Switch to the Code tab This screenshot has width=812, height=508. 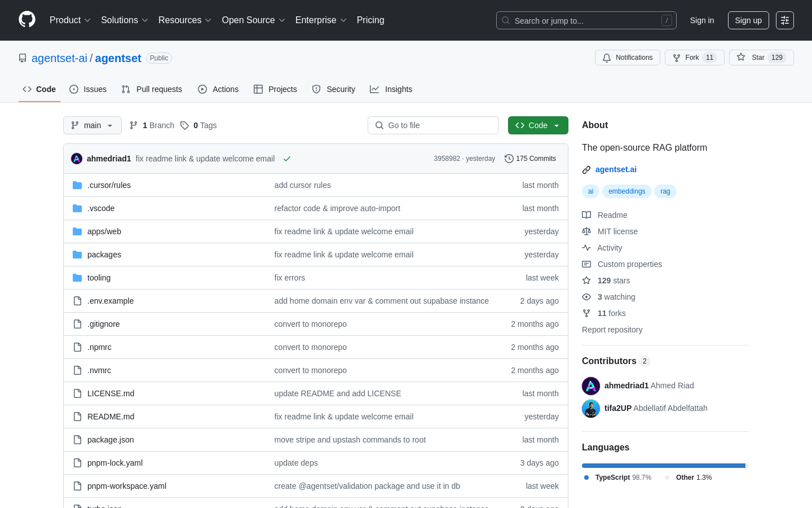(39, 89)
